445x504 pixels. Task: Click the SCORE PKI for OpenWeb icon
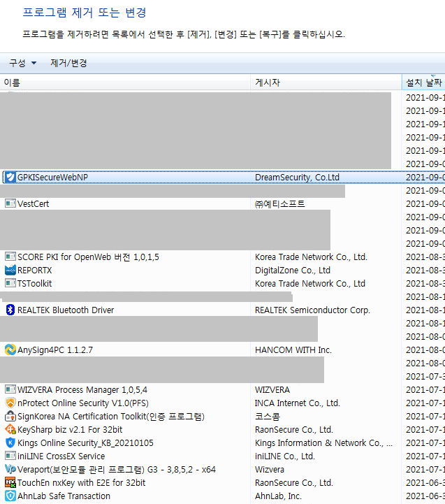10,257
